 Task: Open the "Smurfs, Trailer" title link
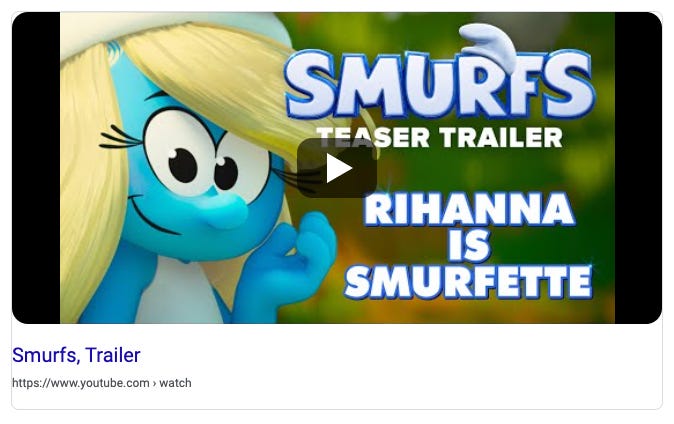[x=76, y=355]
